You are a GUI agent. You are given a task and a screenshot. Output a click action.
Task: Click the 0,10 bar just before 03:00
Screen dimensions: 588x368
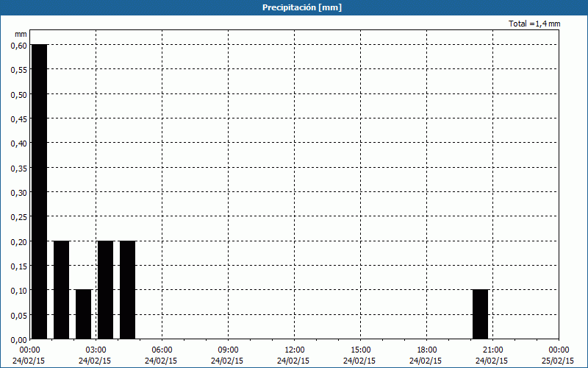pos(83,314)
